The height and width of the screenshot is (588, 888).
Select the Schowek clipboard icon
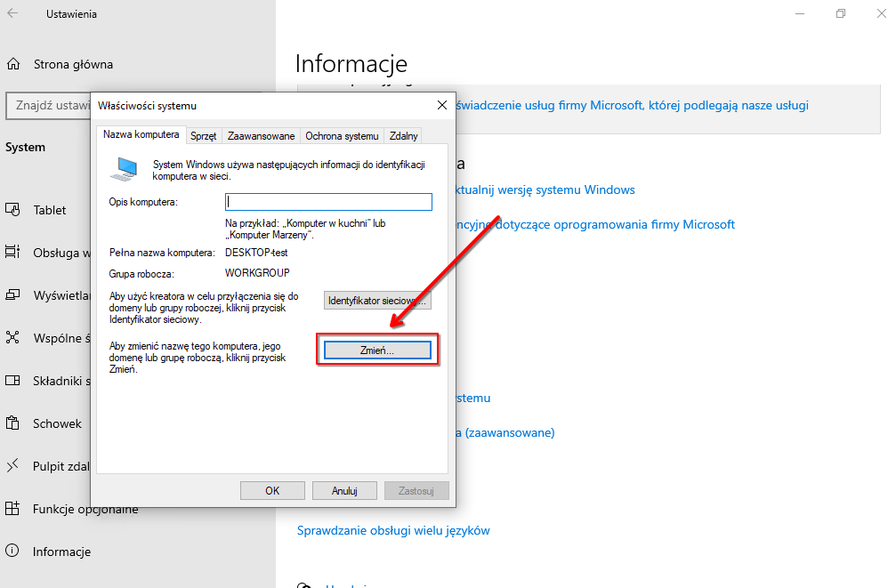(x=13, y=423)
